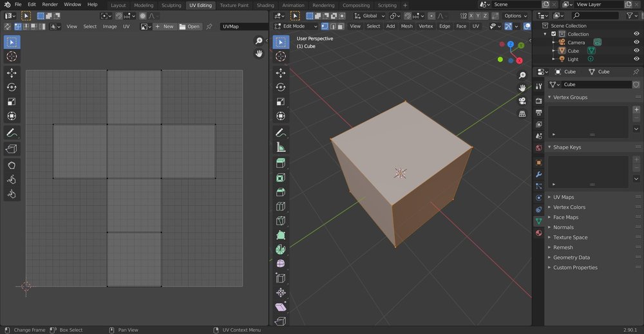Click the New image button
This screenshot has height=334, width=644.
click(165, 26)
